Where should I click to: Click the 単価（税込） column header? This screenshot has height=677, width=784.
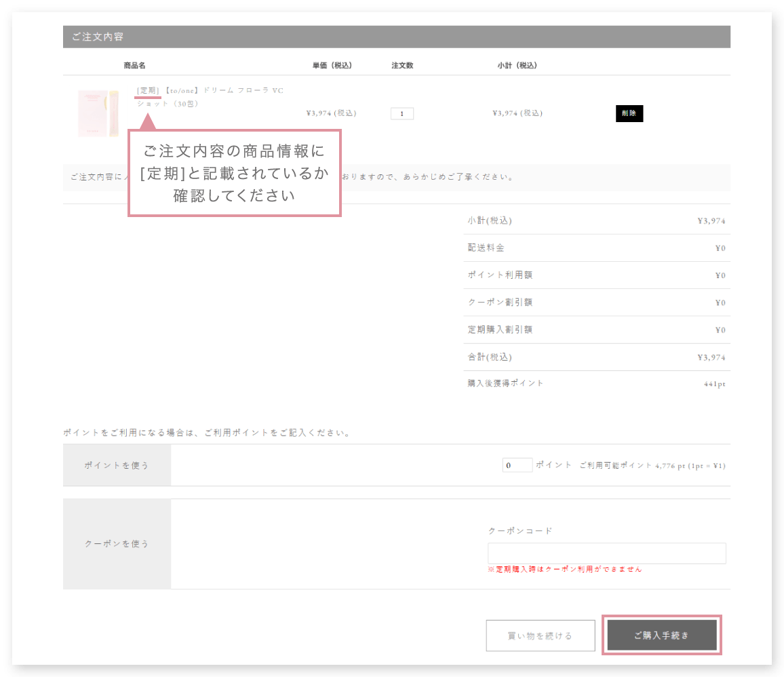point(332,66)
